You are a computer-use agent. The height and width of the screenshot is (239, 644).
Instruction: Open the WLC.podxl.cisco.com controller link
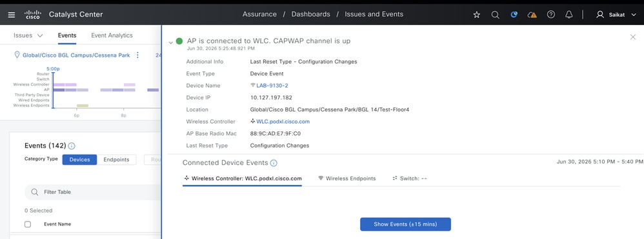click(x=283, y=122)
